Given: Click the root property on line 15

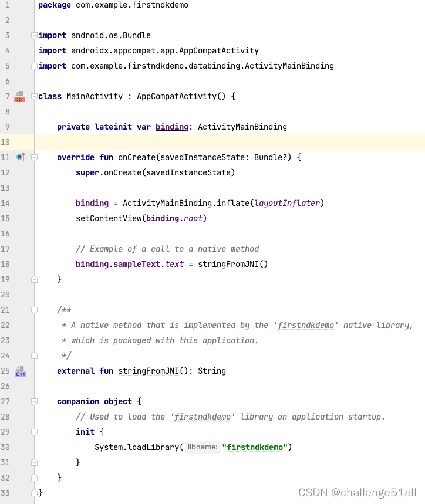Looking at the screenshot, I should tap(193, 218).
